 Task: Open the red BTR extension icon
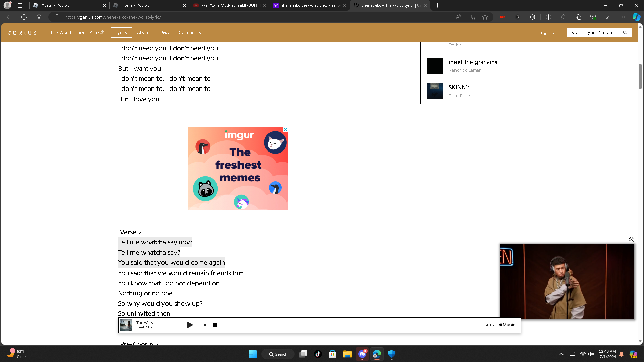tap(502, 17)
